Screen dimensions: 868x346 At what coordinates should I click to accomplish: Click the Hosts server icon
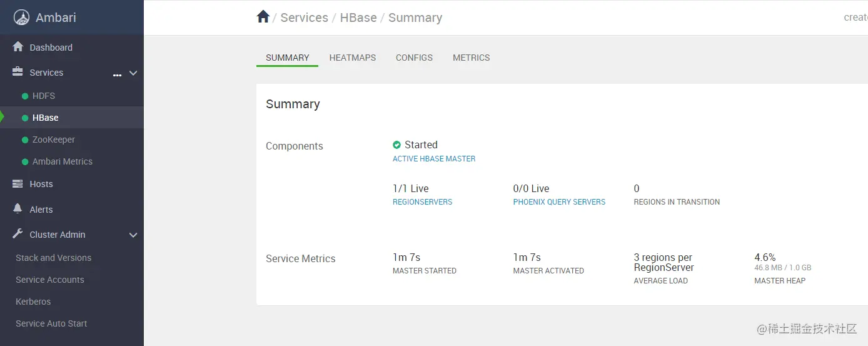tap(18, 184)
